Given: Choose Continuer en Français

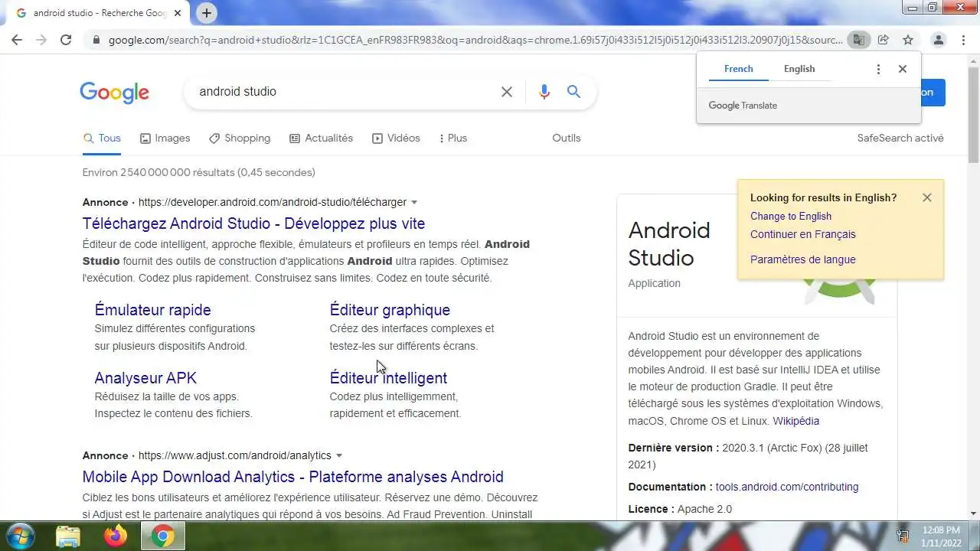Looking at the screenshot, I should [803, 235].
